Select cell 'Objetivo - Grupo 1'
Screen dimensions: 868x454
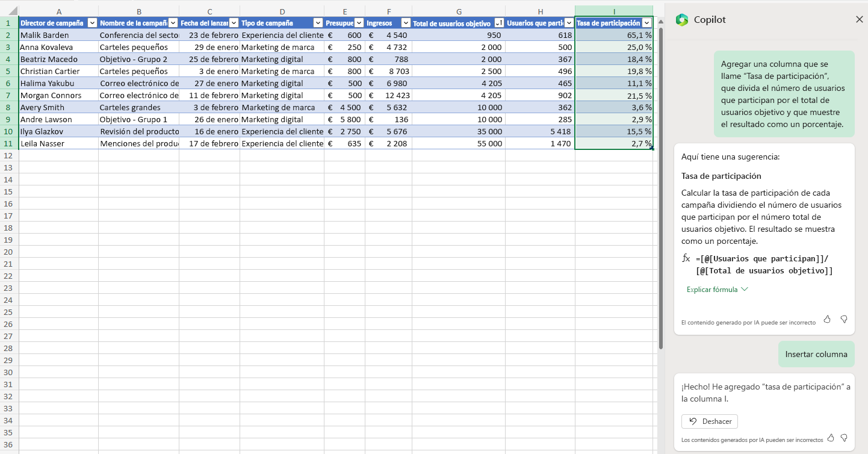click(x=138, y=119)
